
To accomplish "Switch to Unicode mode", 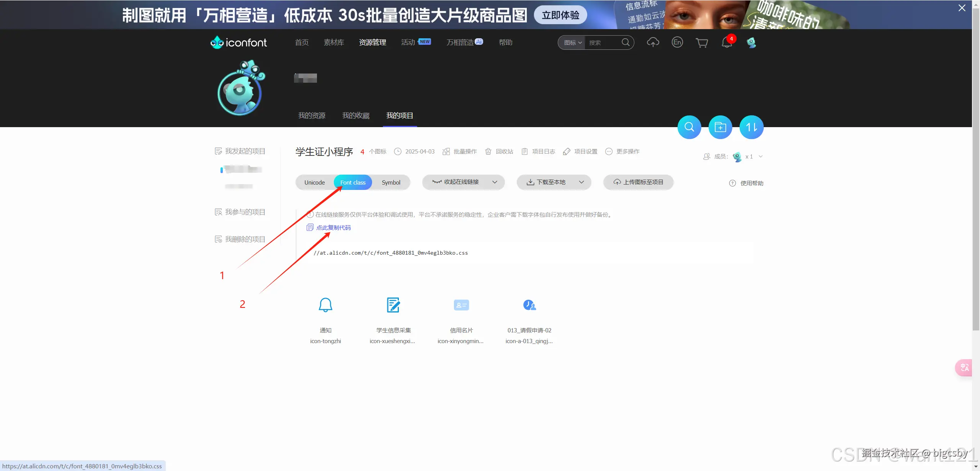I will pyautogui.click(x=314, y=182).
